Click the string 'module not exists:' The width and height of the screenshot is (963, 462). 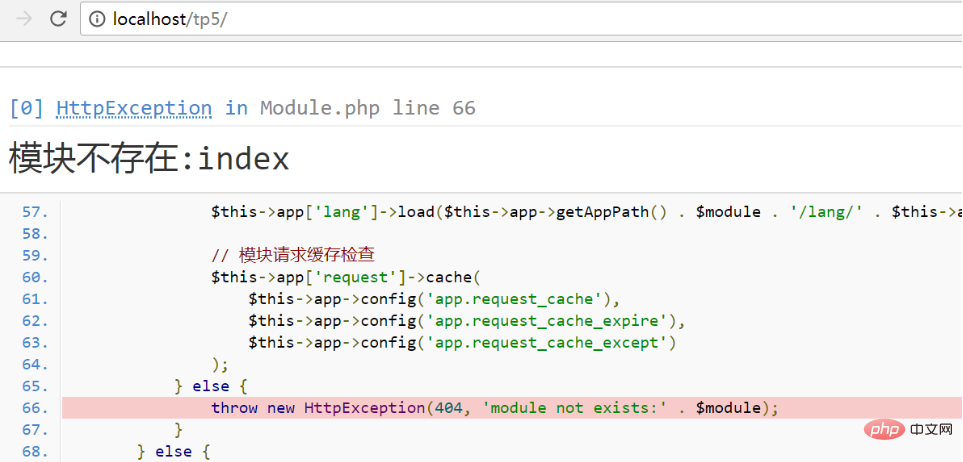pos(575,408)
